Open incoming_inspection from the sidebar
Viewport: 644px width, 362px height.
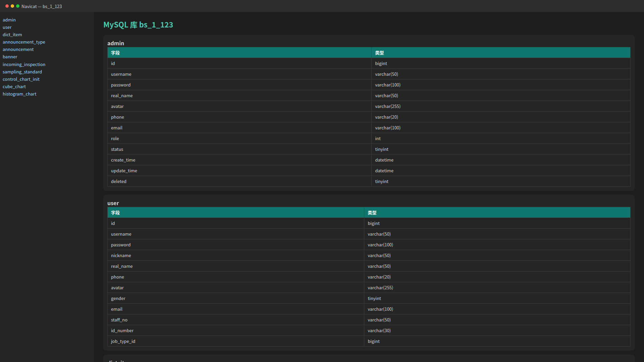point(24,64)
